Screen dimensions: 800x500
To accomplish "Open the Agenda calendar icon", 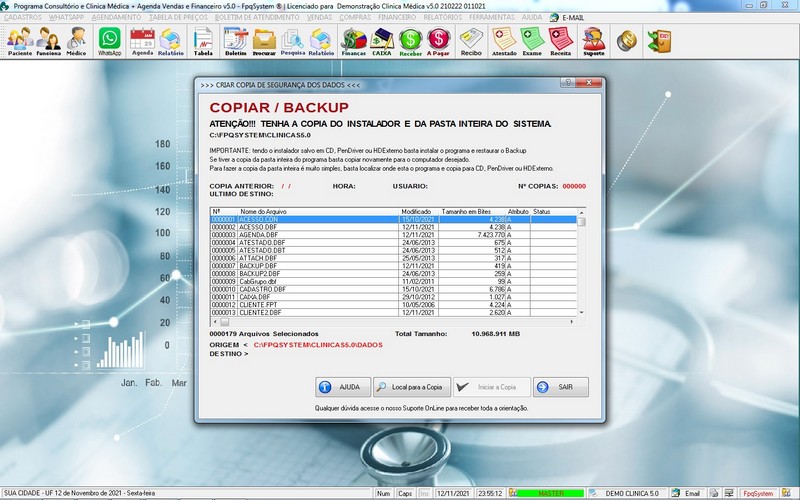I will (x=142, y=41).
